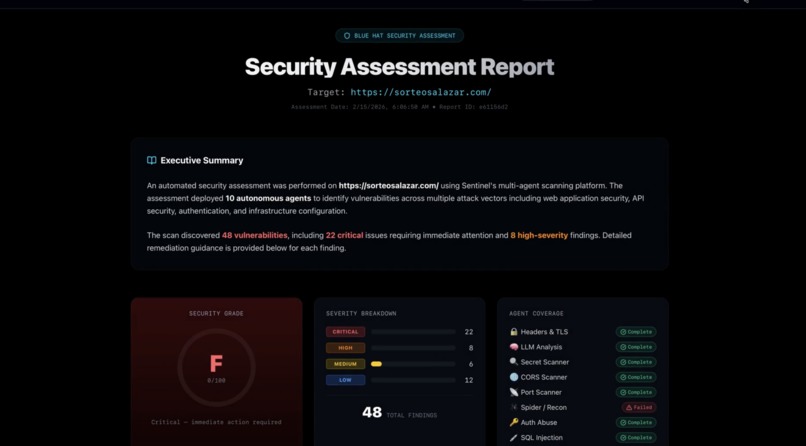Click the '10 autonomous agents' bold text
This screenshot has height=446, width=806.
[x=268, y=198]
